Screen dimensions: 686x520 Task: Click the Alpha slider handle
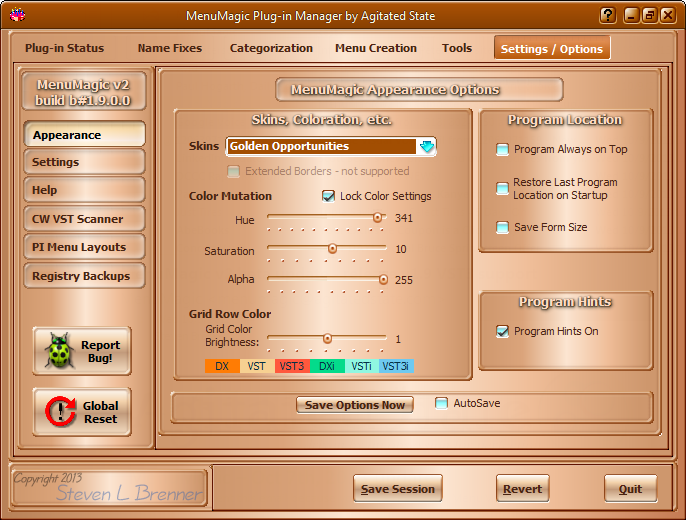tap(383, 279)
